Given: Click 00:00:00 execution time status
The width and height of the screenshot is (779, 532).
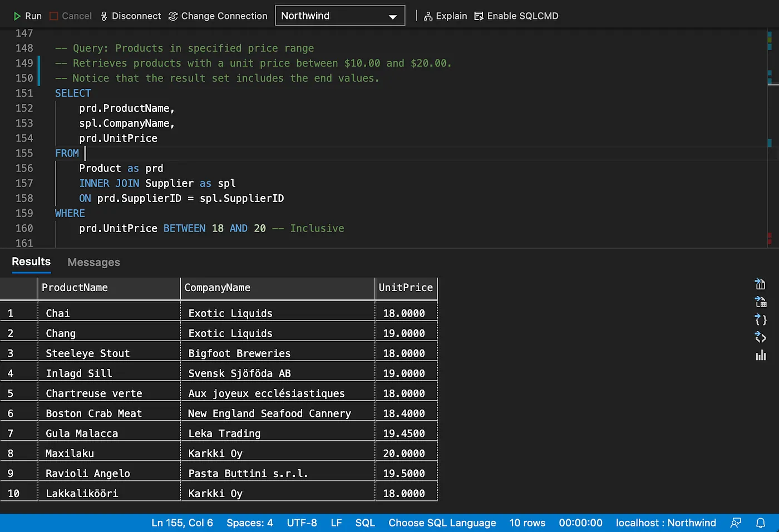Looking at the screenshot, I should coord(580,523).
